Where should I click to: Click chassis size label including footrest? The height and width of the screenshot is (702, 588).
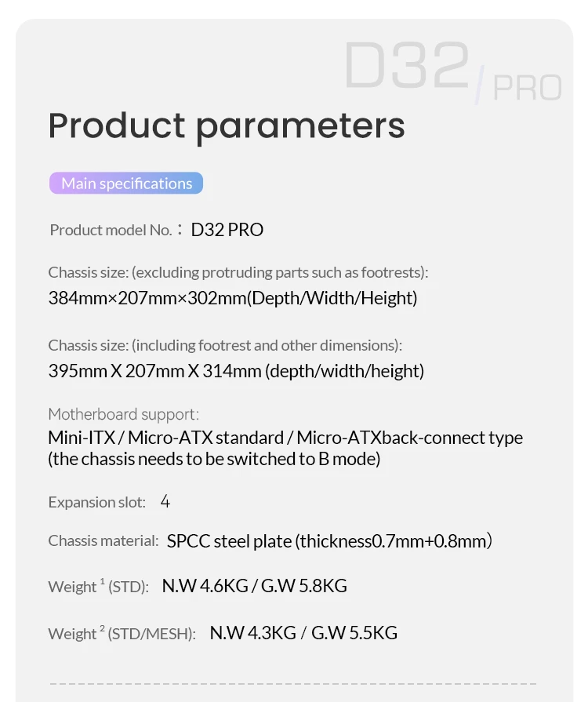[x=225, y=345]
